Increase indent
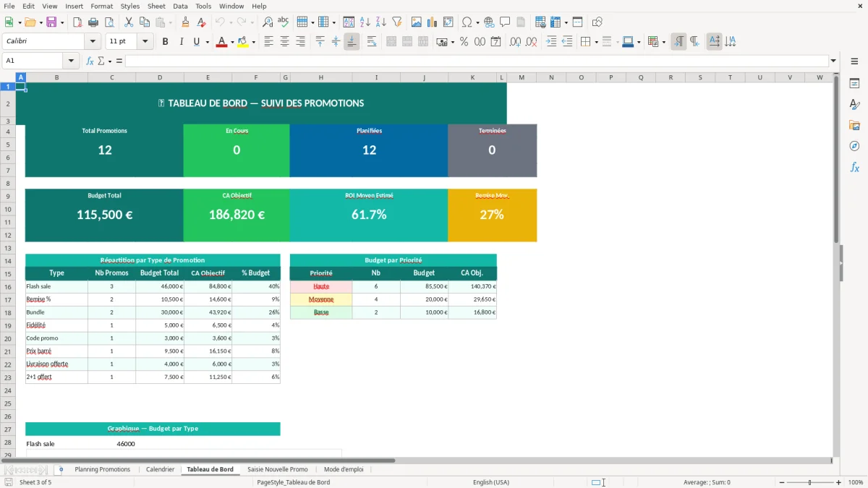 [x=551, y=42]
